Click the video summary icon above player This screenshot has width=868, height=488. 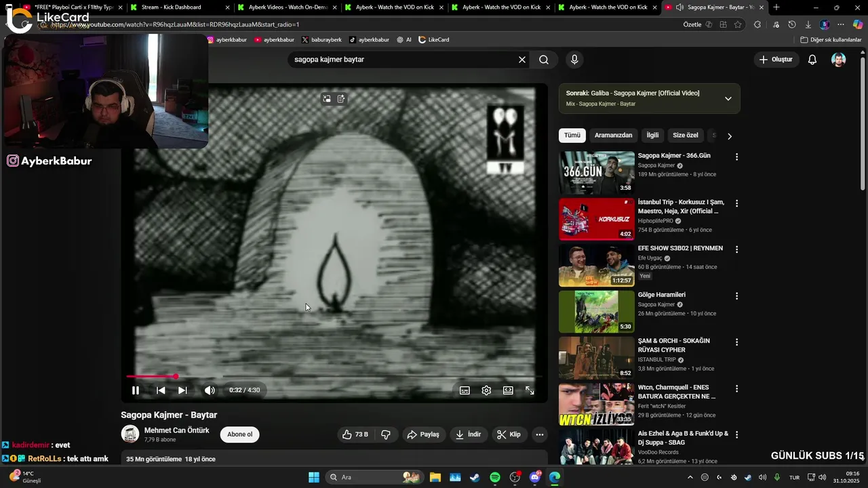[341, 99]
